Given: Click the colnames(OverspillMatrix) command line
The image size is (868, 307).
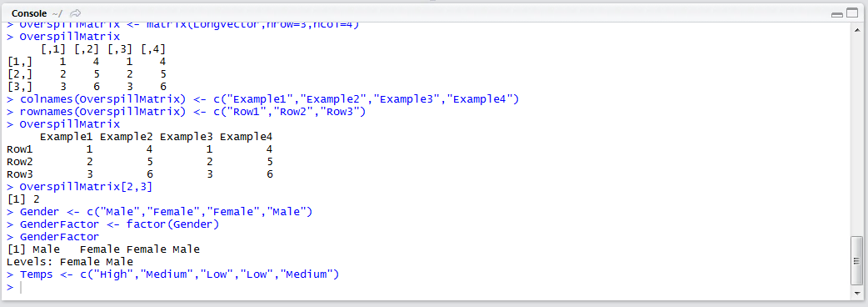Looking at the screenshot, I should click(x=262, y=100).
